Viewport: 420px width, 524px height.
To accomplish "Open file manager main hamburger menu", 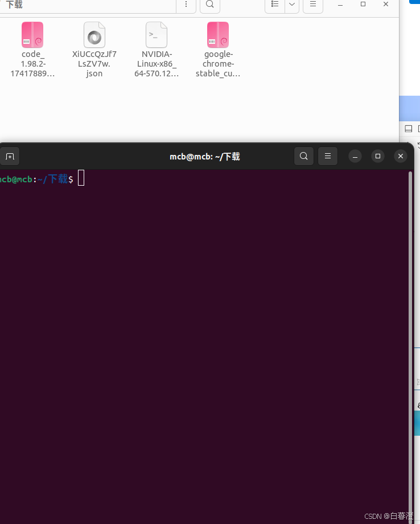I will (x=313, y=5).
